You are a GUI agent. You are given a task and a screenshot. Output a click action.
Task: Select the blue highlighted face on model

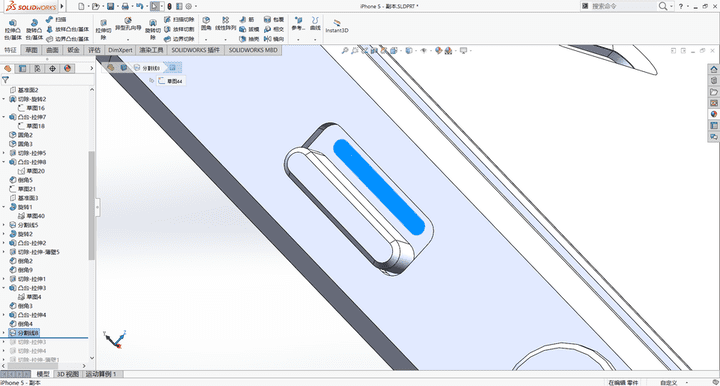[379, 187]
